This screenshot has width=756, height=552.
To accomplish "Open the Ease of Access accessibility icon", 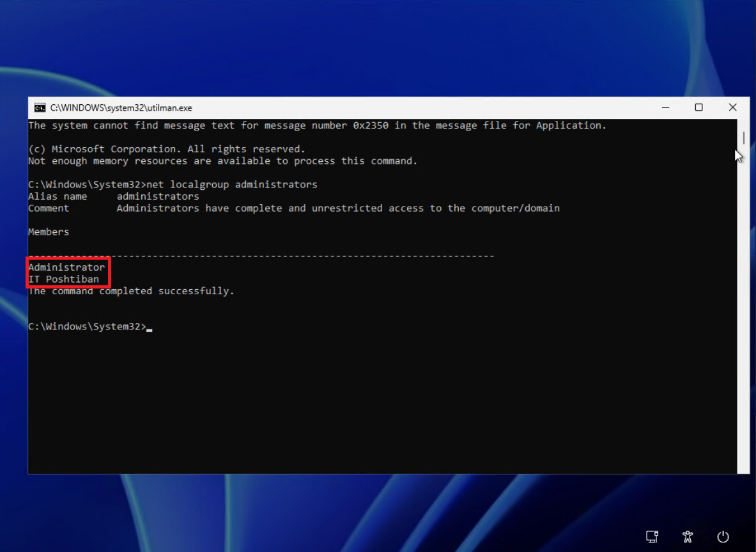I will [x=688, y=537].
